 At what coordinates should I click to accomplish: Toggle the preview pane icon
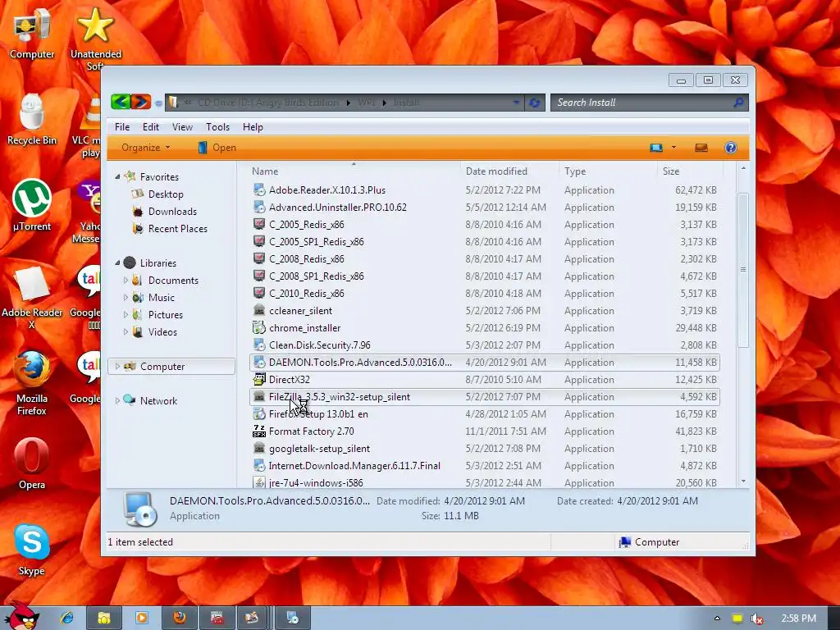pyautogui.click(x=701, y=148)
